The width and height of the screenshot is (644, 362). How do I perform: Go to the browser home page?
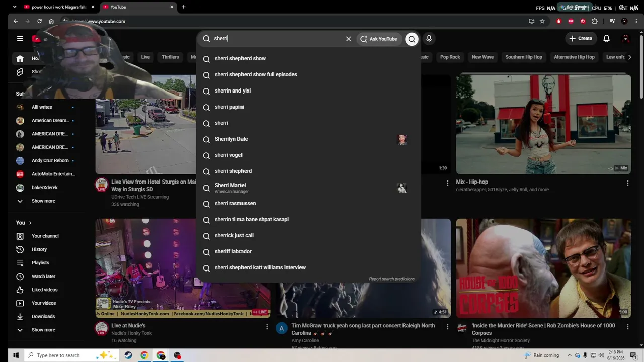(51, 21)
